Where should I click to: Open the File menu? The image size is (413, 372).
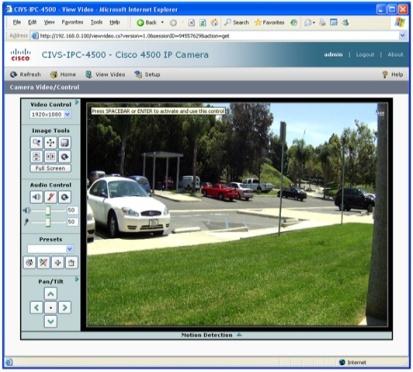pos(17,22)
